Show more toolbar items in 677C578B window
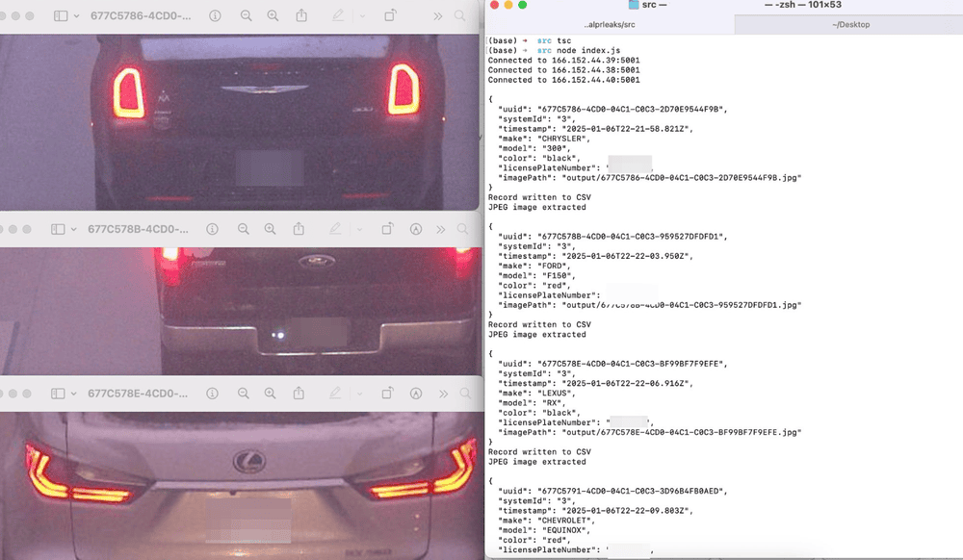963x560 pixels. click(440, 229)
